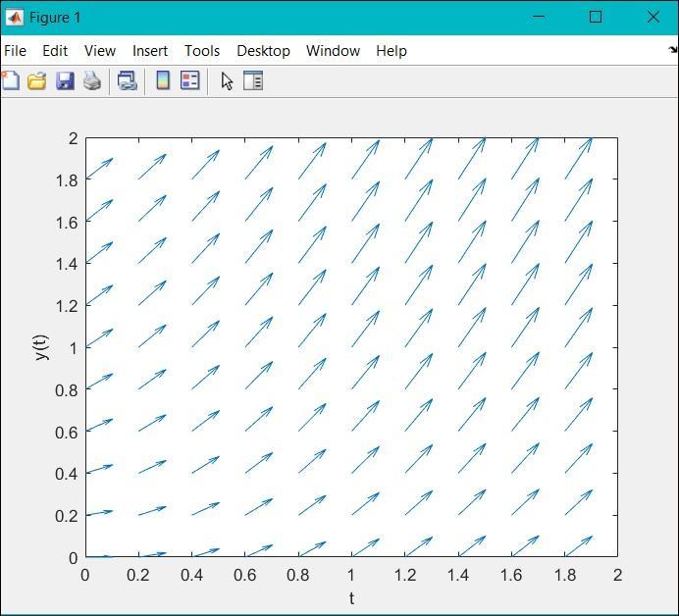Open the Desktop menu
This screenshot has width=679, height=616.
[263, 51]
